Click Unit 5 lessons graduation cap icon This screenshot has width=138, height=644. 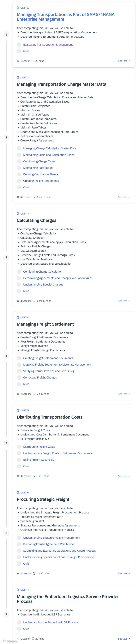pos(18,476)
